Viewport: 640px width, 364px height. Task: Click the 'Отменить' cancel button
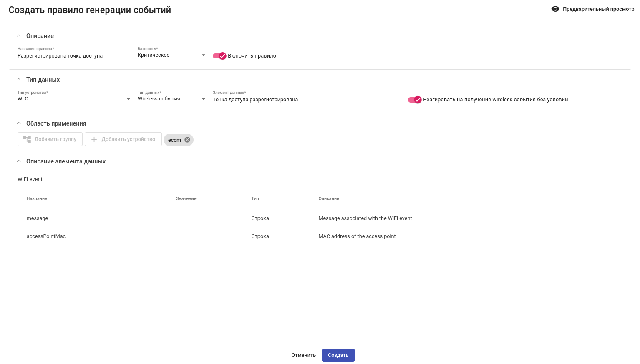pyautogui.click(x=303, y=355)
